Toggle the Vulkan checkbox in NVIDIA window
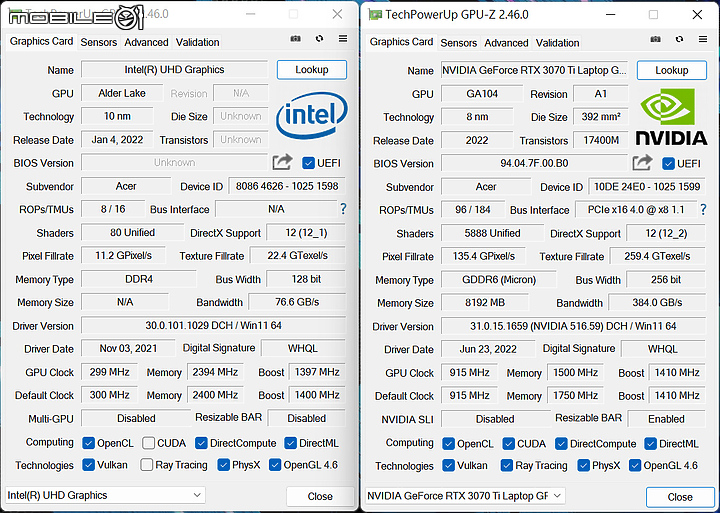 point(448,465)
